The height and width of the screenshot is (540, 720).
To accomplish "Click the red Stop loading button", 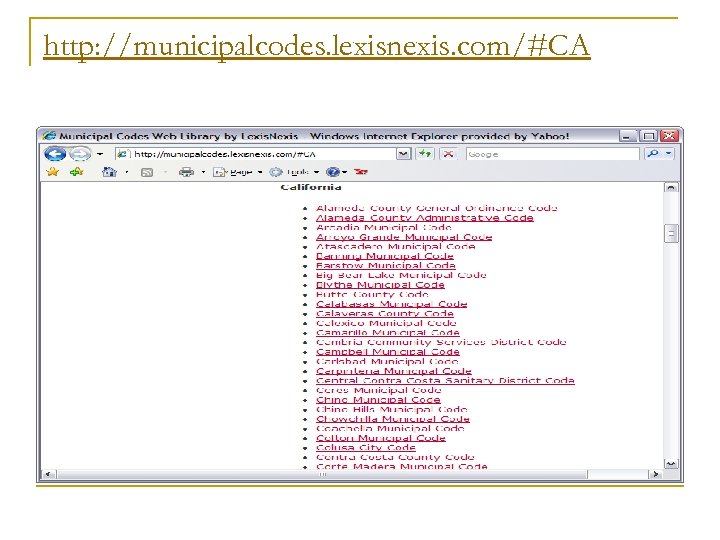I will coord(448,154).
